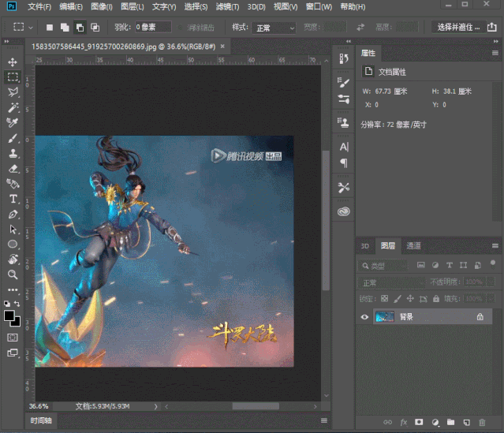Open the Creative Cloud Libraries icon
This screenshot has width=504, height=433.
click(x=344, y=211)
